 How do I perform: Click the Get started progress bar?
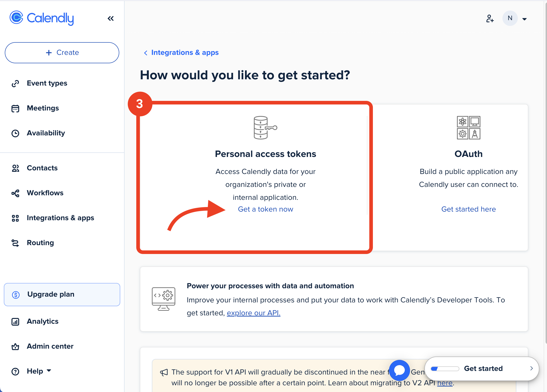pos(445,369)
